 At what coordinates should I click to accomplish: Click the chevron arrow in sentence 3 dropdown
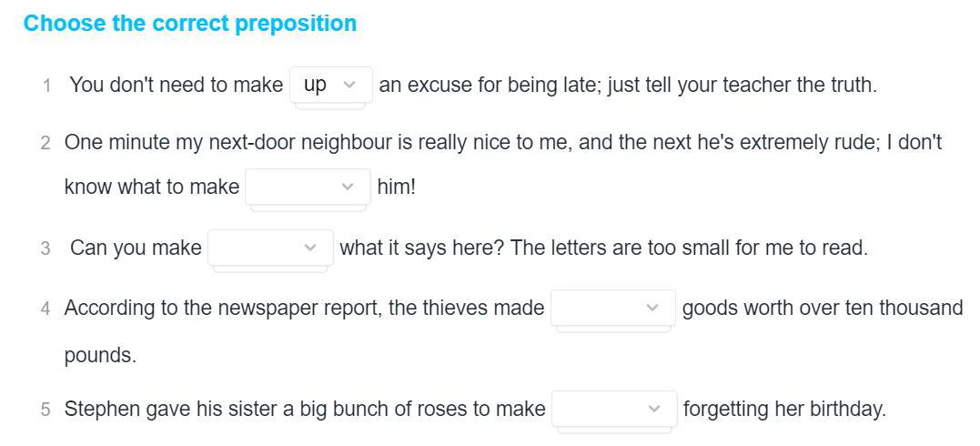[310, 248]
